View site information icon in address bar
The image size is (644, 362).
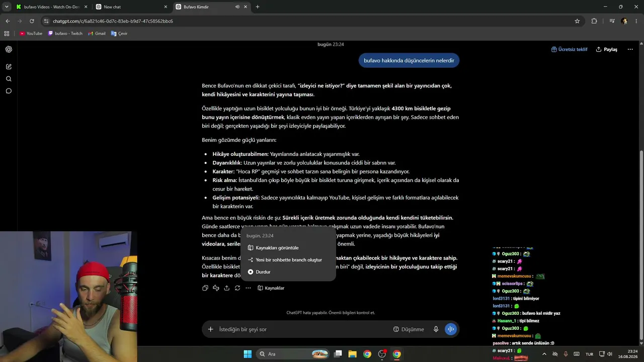46,21
